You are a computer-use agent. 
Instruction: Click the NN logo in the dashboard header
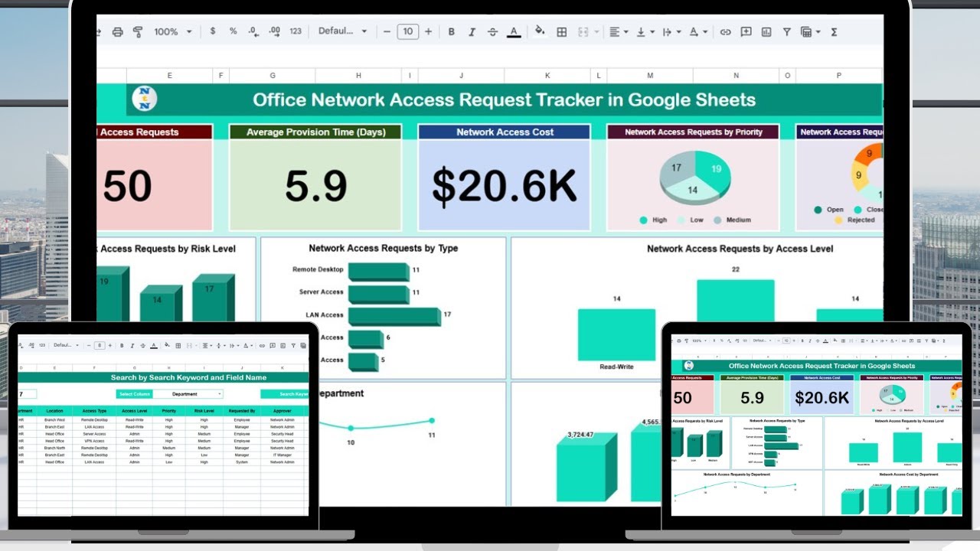pyautogui.click(x=144, y=99)
